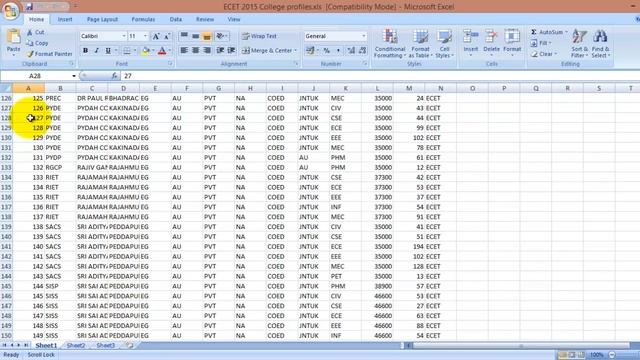Open the Clear menu
This screenshot has height=360, width=640.
(544, 54)
